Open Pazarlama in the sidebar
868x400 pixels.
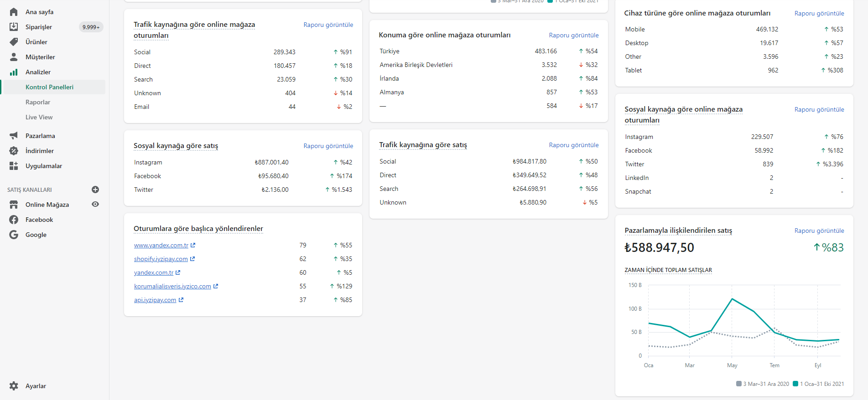coord(40,136)
